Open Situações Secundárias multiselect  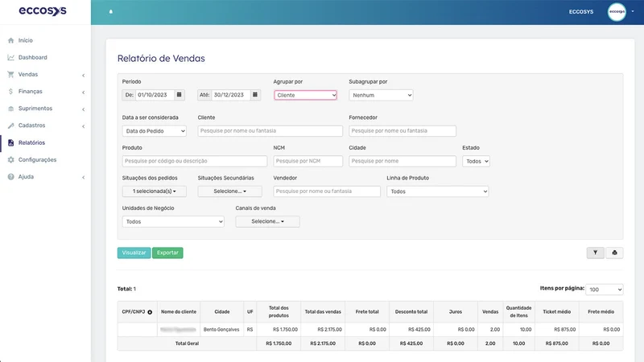click(x=229, y=191)
